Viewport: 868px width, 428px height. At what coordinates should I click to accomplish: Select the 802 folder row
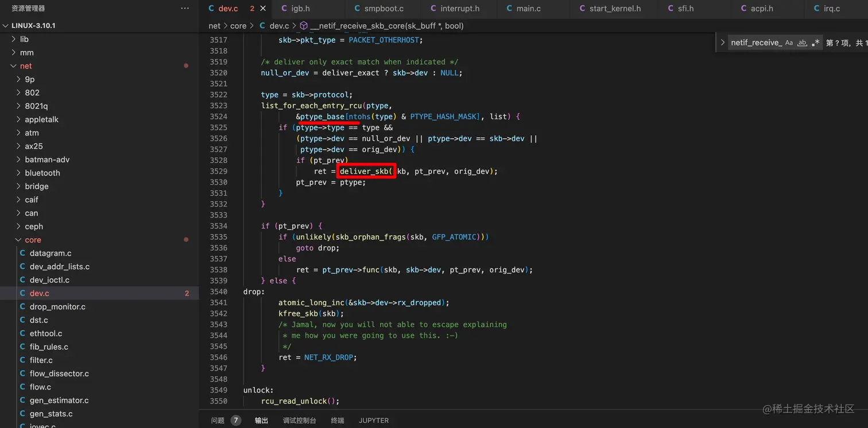click(99, 92)
